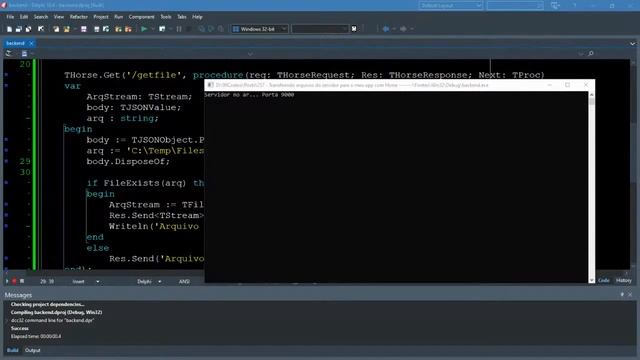Click the search field in IDE title bar
Viewport: 640px width, 360px height.
(515, 5)
